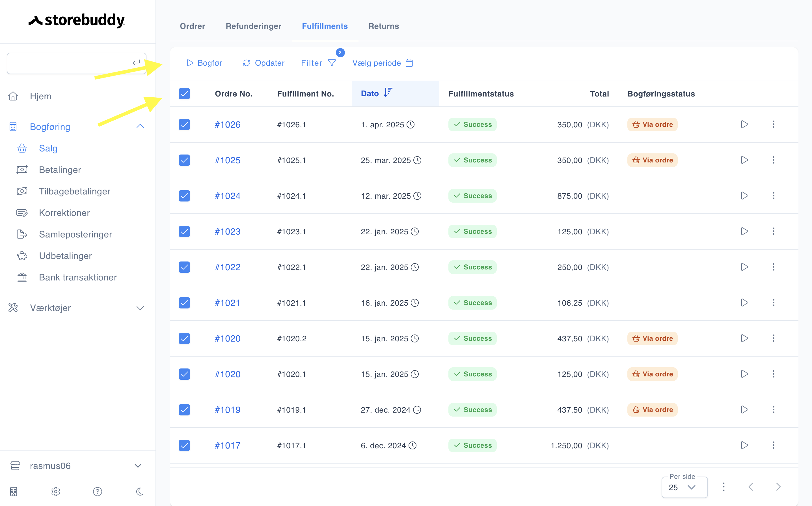Click the storebuddy logo
The image size is (812, 506).
pos(77,20)
